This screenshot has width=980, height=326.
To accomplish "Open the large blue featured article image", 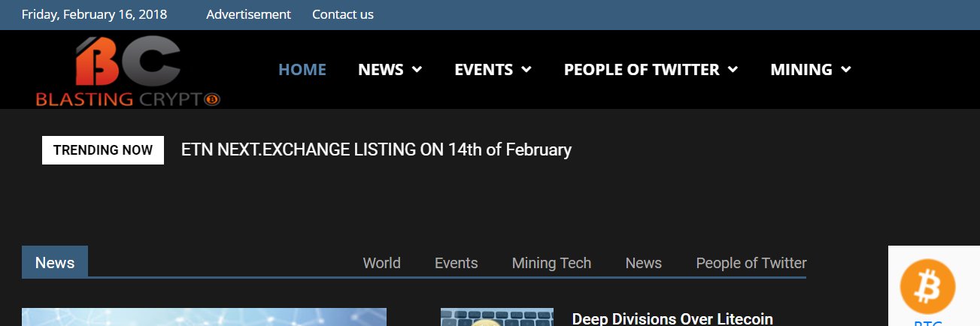I will coord(204,317).
